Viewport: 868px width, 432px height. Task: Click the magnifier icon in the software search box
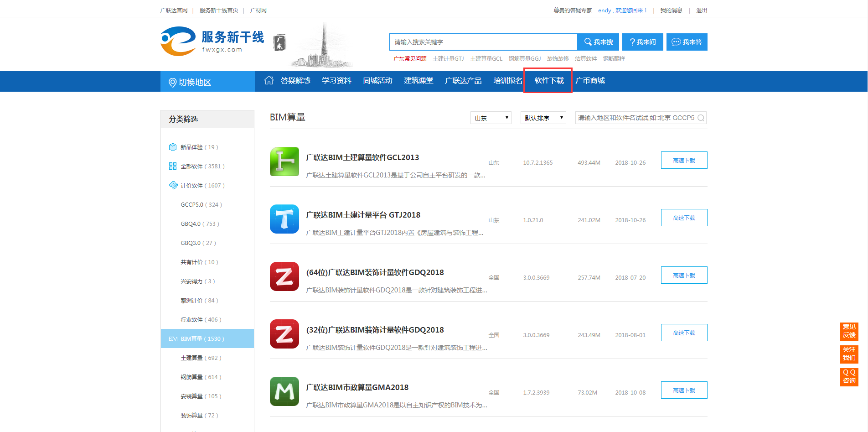click(701, 118)
